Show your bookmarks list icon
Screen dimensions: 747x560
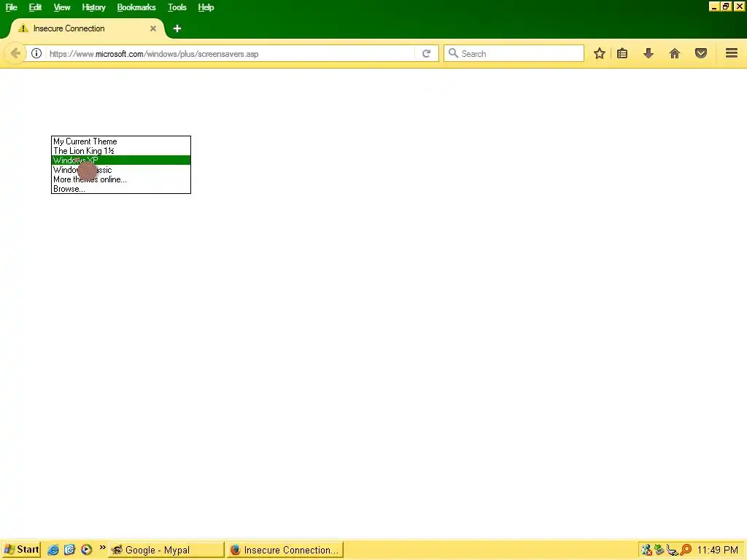622,53
